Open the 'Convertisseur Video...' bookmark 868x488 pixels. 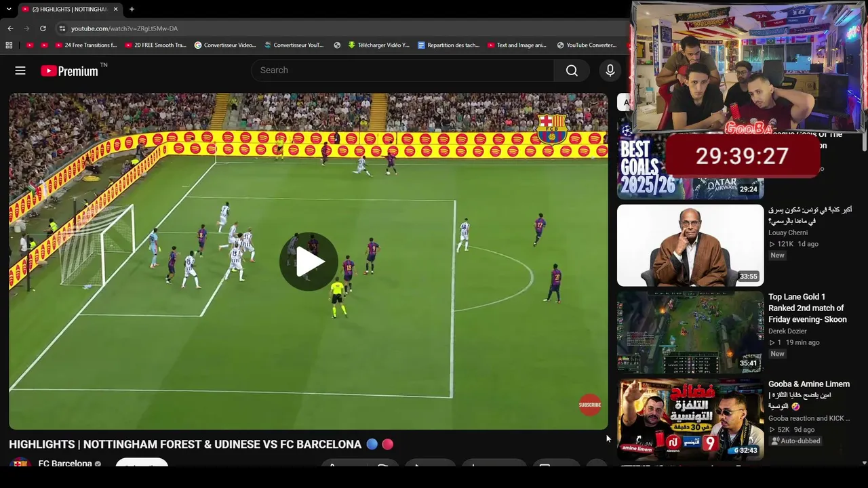225,45
